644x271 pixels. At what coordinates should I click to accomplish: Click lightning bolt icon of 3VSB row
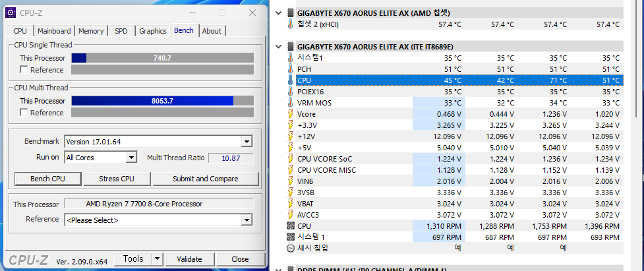click(x=291, y=192)
